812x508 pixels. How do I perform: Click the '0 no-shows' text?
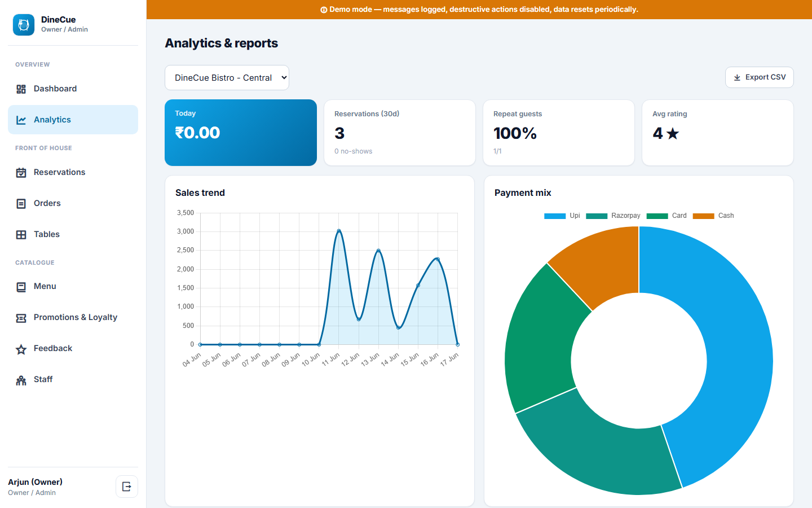point(353,151)
